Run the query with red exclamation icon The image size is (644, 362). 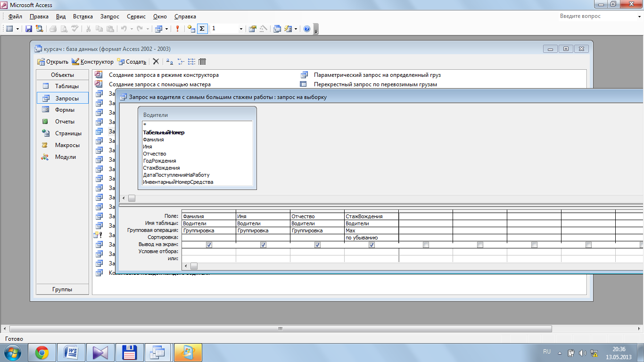tap(177, 29)
